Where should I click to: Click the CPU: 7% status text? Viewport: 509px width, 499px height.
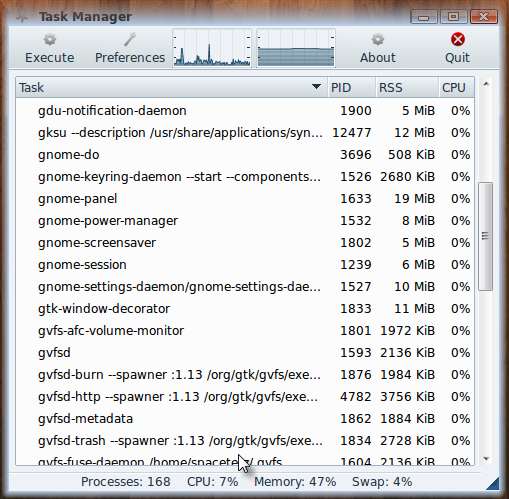pos(212,482)
